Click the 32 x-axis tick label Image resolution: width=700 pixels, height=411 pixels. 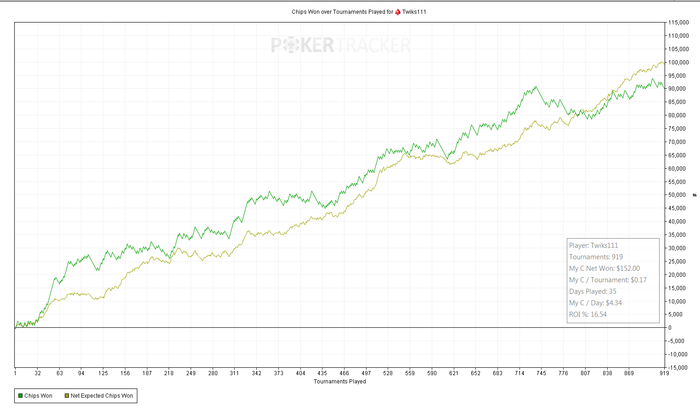click(x=38, y=373)
